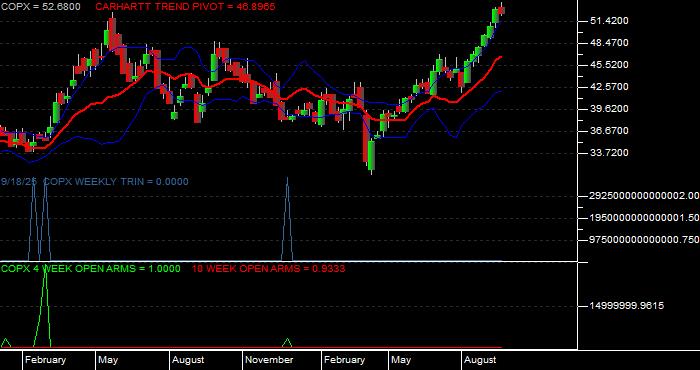Click the second February label on the time axis
The image size is (700, 370).
(x=344, y=360)
